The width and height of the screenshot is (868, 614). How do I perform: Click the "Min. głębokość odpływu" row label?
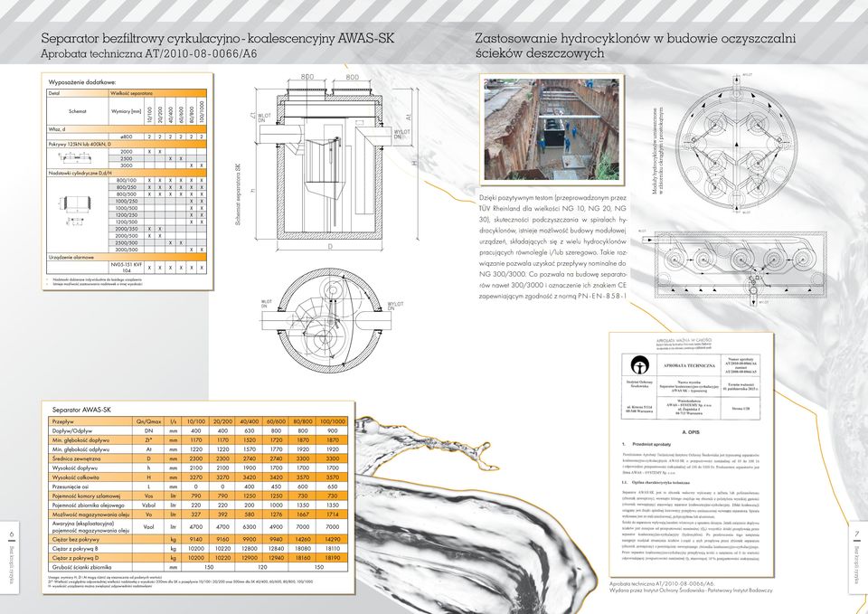tap(80, 449)
